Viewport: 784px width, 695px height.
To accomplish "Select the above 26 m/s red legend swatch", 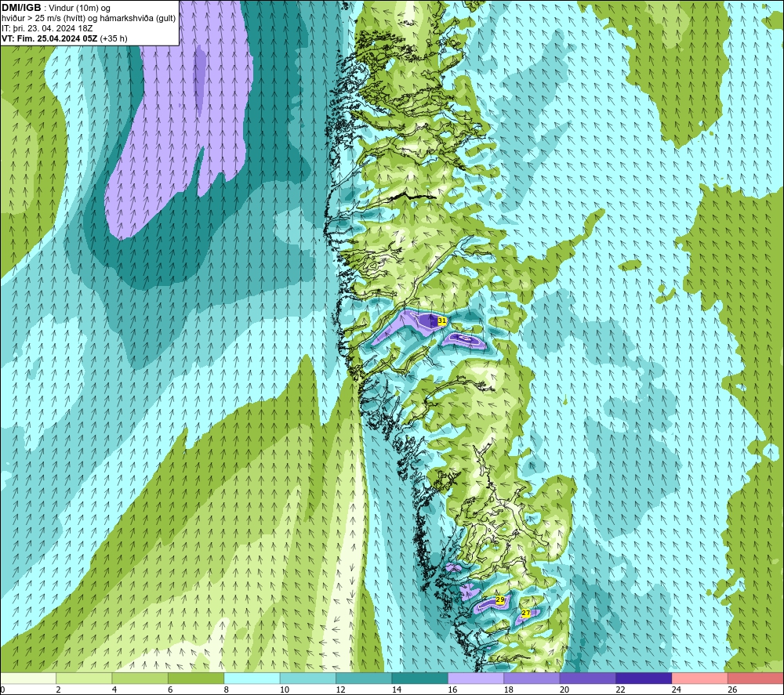I will coord(756,678).
